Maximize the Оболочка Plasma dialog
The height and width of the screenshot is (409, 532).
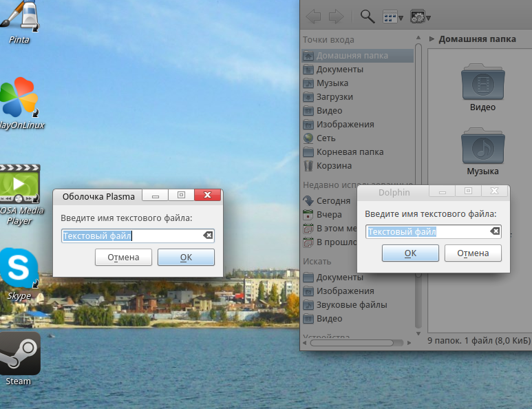pyautogui.click(x=182, y=195)
